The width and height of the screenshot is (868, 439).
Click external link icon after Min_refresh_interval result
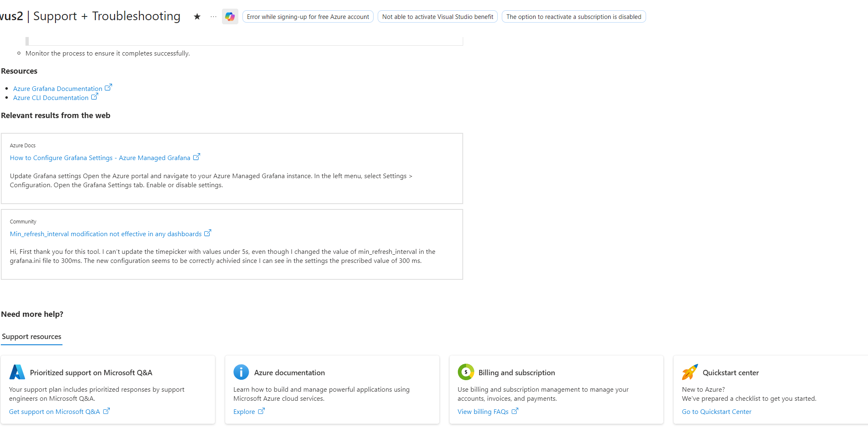[208, 233]
